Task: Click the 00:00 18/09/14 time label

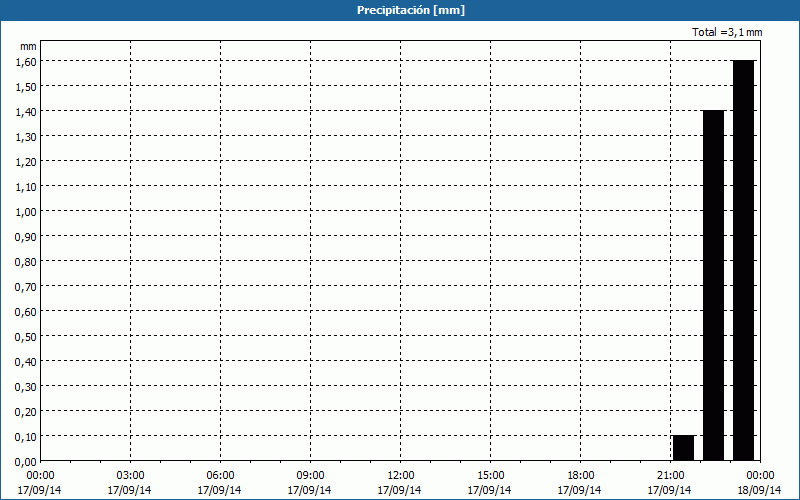Action: [x=760, y=483]
